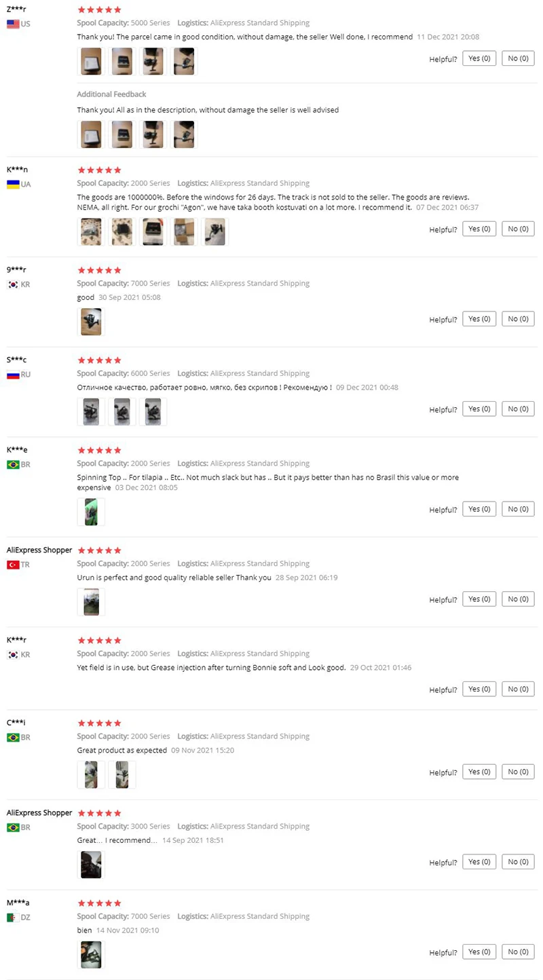This screenshot has width=543, height=980.
Task: Click the Russia flag under S***c
Action: click(13, 375)
